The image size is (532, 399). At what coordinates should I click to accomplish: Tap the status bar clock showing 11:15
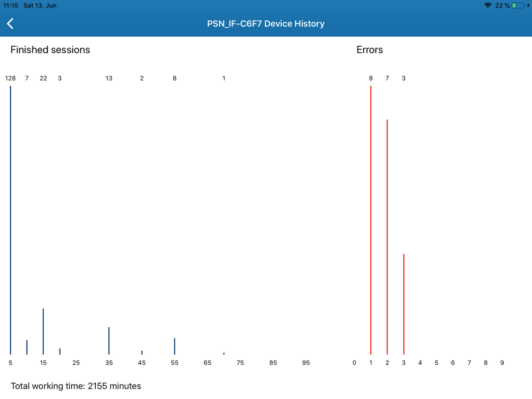point(11,5)
